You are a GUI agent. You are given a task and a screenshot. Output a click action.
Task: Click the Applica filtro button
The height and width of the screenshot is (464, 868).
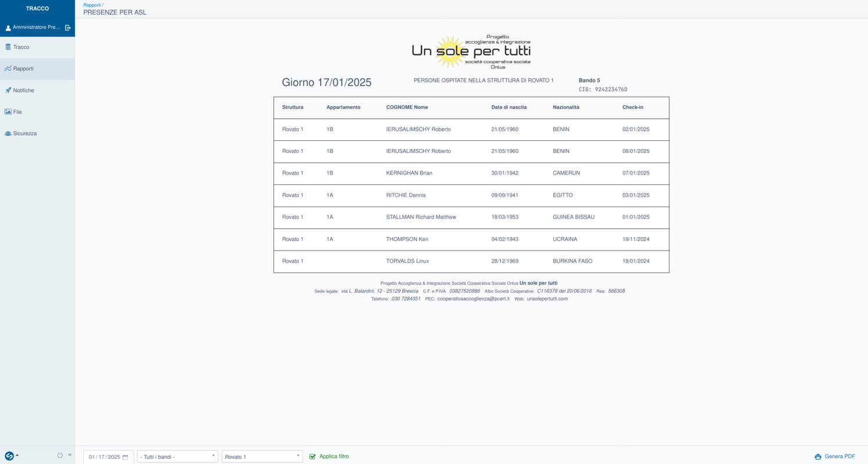329,456
